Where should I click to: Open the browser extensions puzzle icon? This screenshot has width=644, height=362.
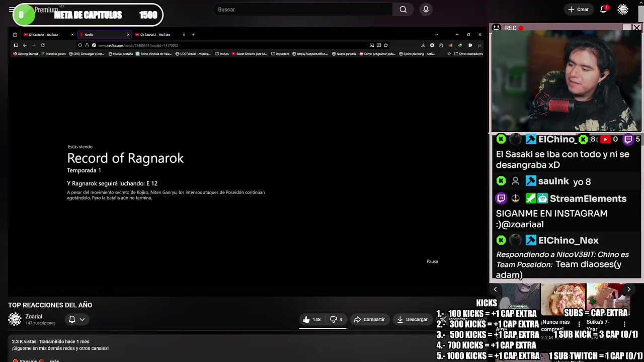click(441, 45)
